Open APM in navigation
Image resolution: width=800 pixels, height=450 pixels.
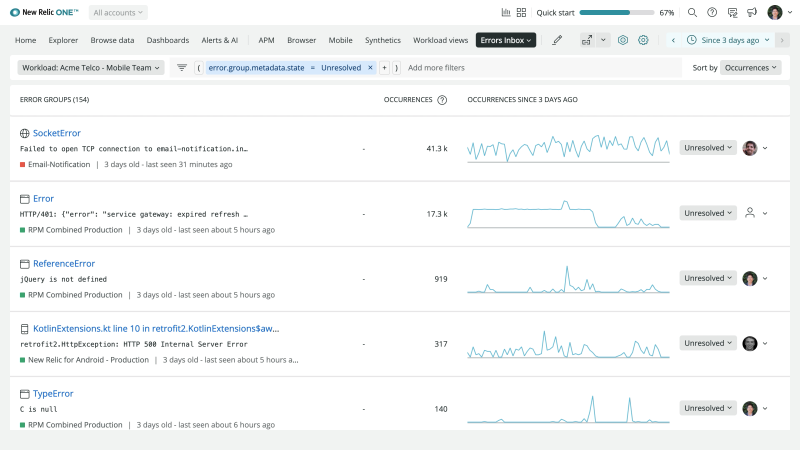(x=266, y=40)
